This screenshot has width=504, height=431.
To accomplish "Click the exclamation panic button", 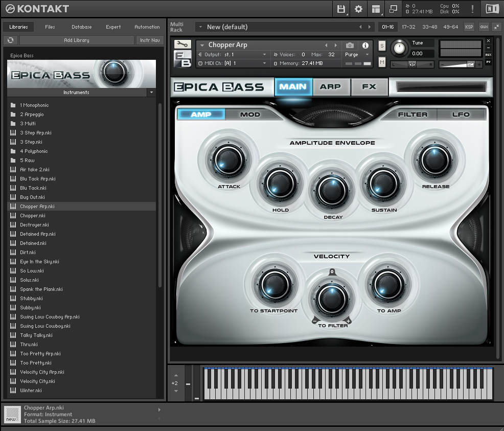I will (x=472, y=9).
